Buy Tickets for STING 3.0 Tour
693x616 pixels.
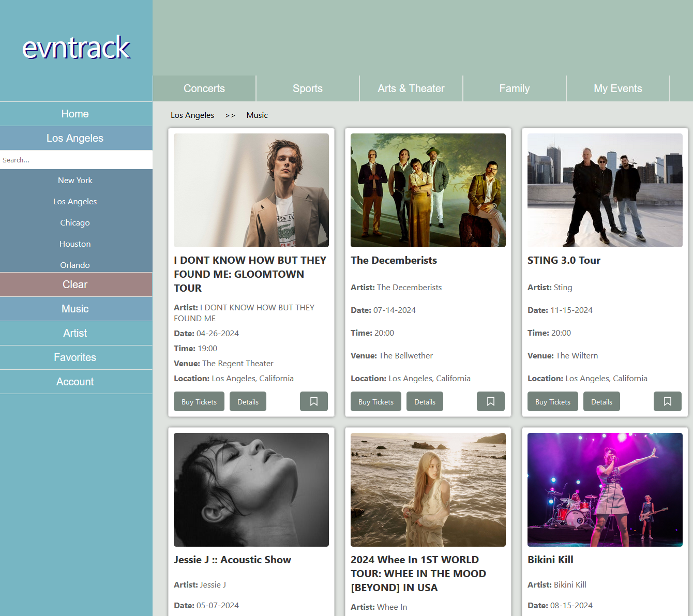click(x=553, y=401)
